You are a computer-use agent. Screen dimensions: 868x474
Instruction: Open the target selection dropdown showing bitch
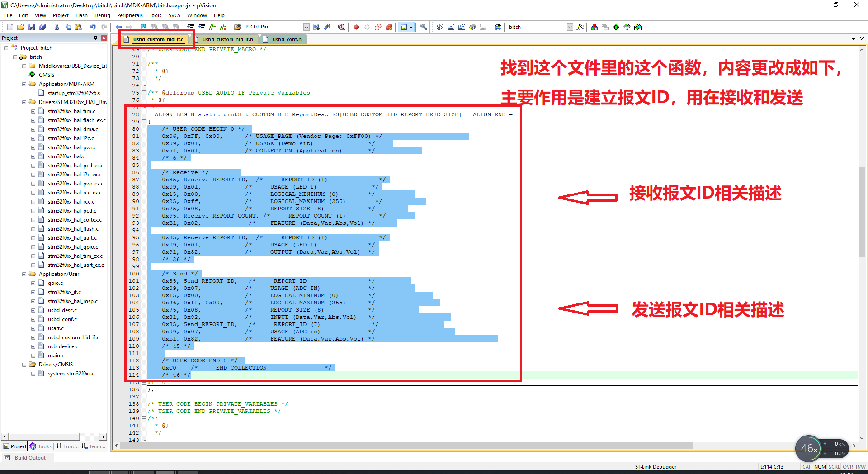[x=570, y=27]
